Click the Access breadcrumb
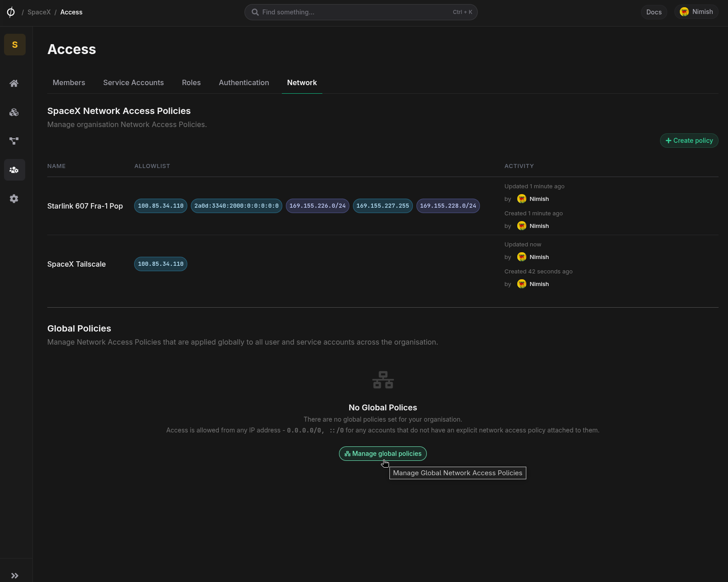Image resolution: width=728 pixels, height=582 pixels. [71, 12]
